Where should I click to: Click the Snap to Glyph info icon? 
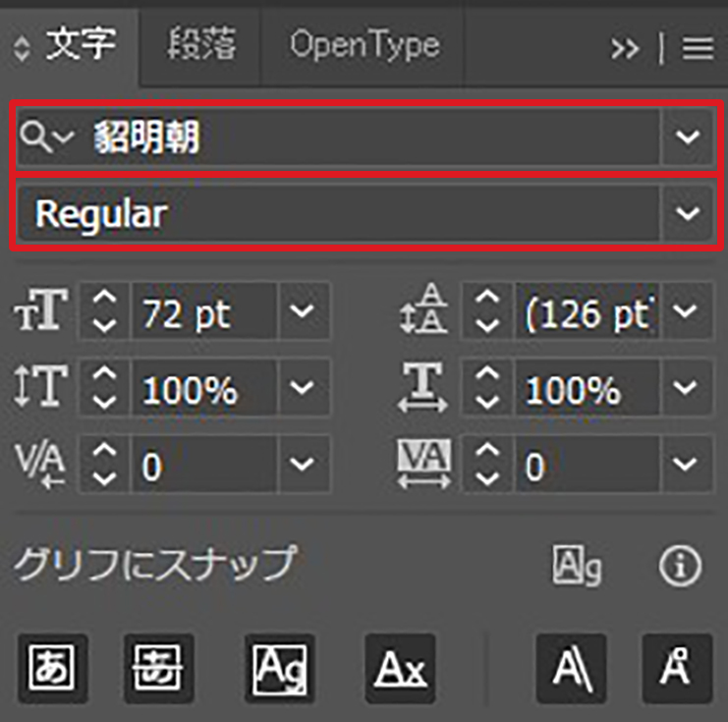pos(680,565)
